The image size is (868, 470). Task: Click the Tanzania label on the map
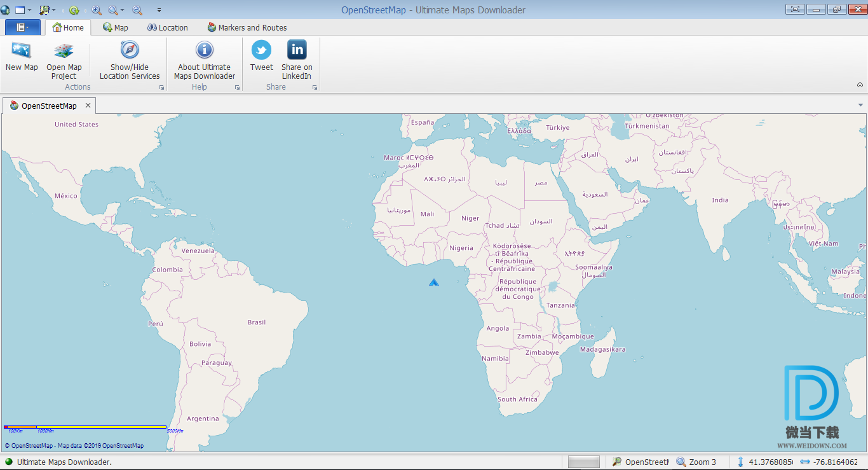coord(560,305)
